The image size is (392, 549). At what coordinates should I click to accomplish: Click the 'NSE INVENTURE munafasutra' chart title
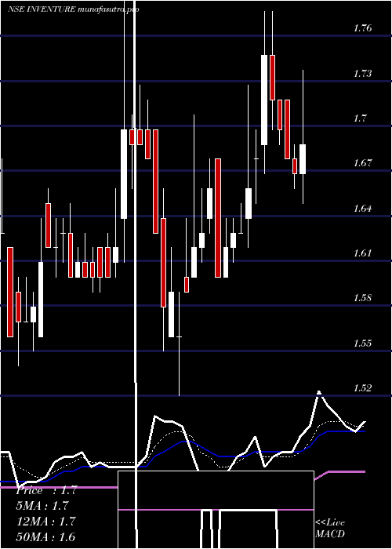click(x=74, y=9)
